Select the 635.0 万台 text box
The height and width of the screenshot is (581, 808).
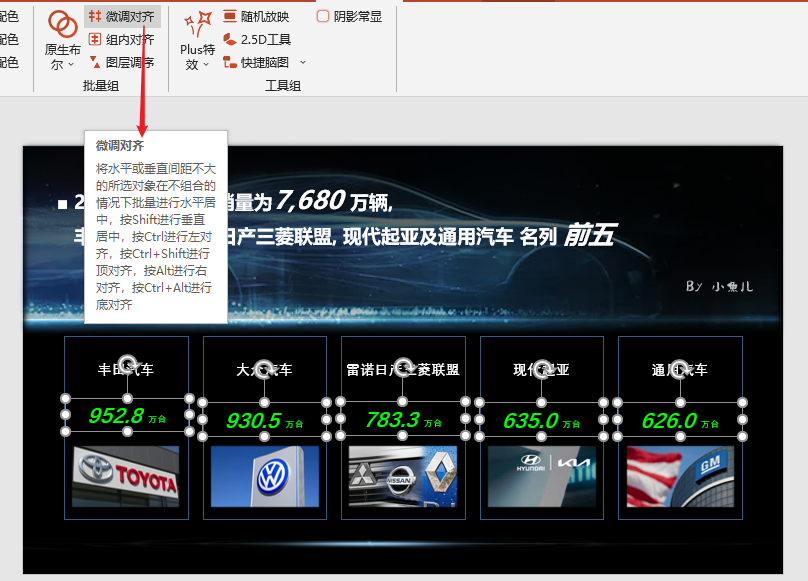pyautogui.click(x=541, y=420)
